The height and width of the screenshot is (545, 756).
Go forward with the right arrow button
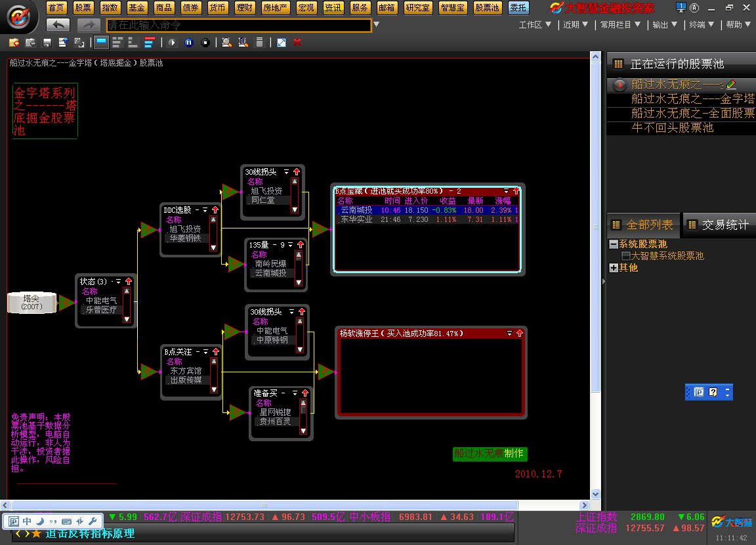pos(88,24)
